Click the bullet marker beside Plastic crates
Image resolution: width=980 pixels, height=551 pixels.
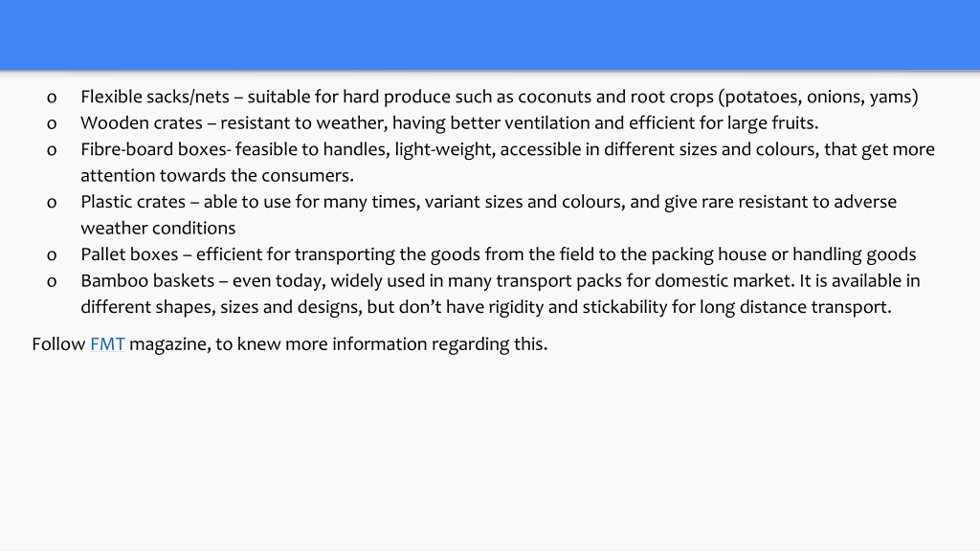tap(52, 203)
